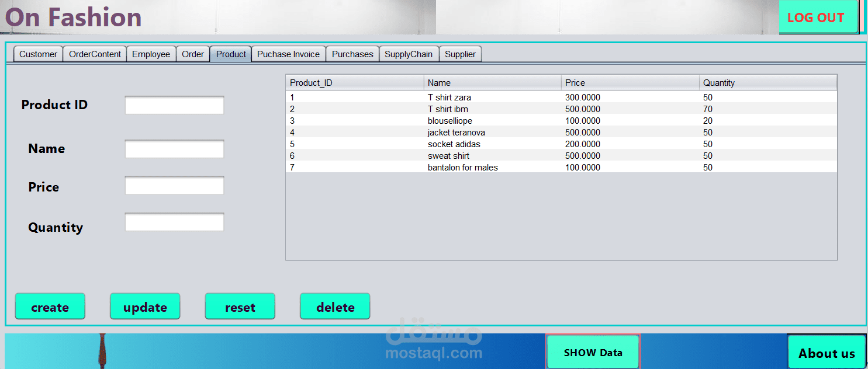Select the Purchases tab

(x=352, y=54)
